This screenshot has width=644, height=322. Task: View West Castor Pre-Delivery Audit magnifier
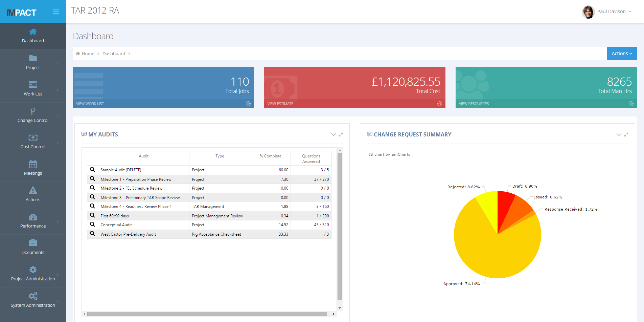92,234
